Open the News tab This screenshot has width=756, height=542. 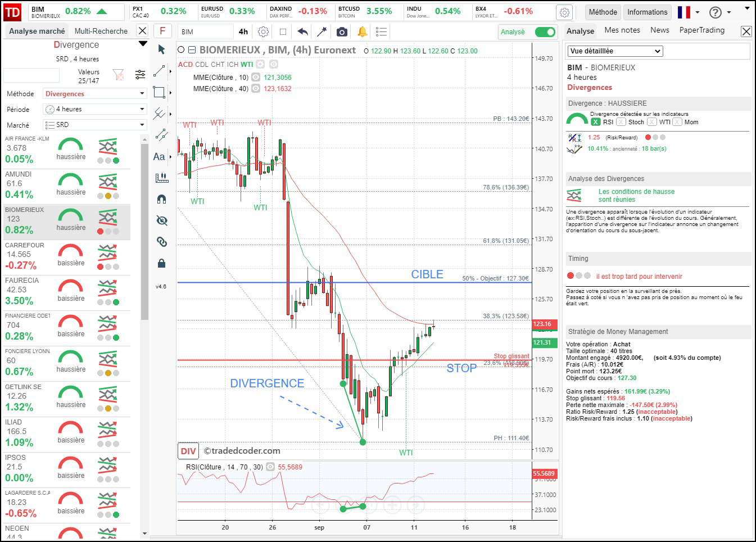pos(660,30)
